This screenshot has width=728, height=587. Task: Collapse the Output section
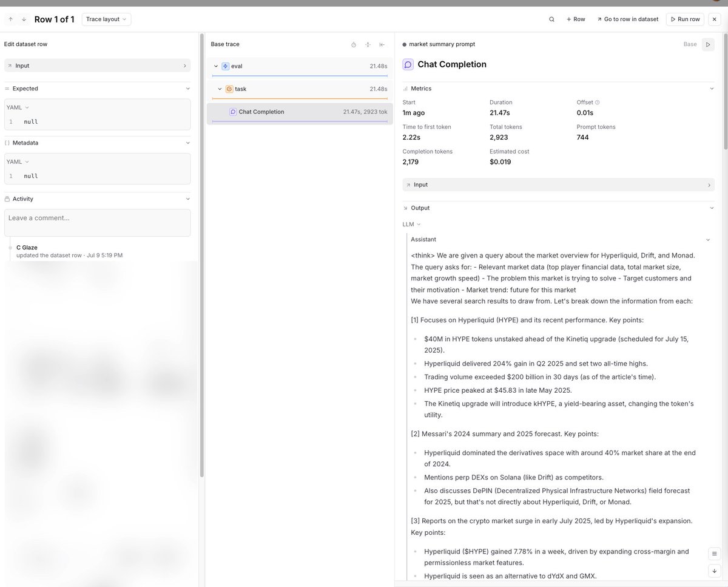[x=712, y=208]
